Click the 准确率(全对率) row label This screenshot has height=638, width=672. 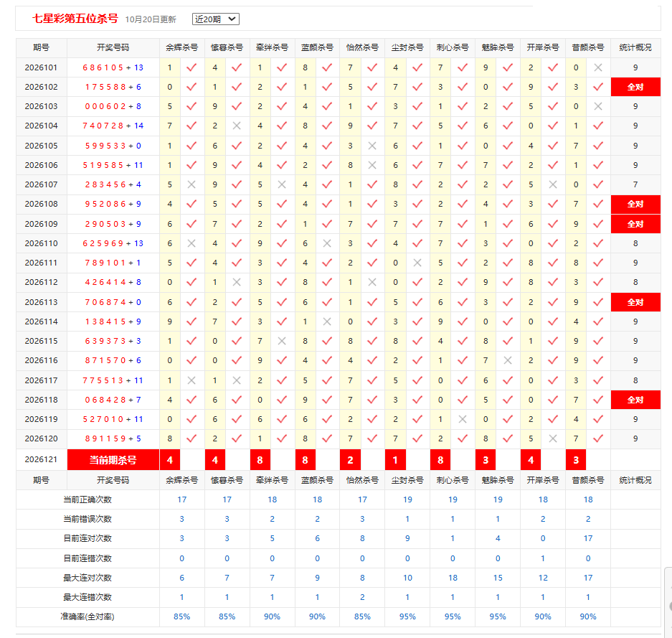coord(87,616)
